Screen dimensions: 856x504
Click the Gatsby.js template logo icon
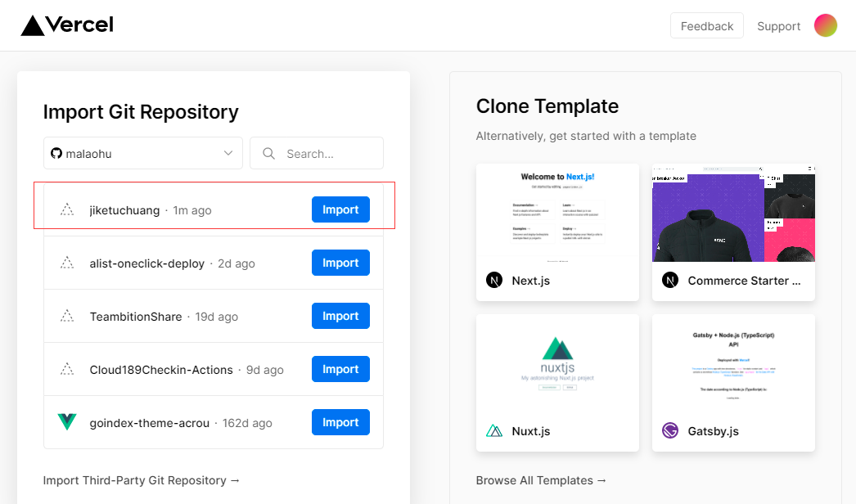point(670,431)
